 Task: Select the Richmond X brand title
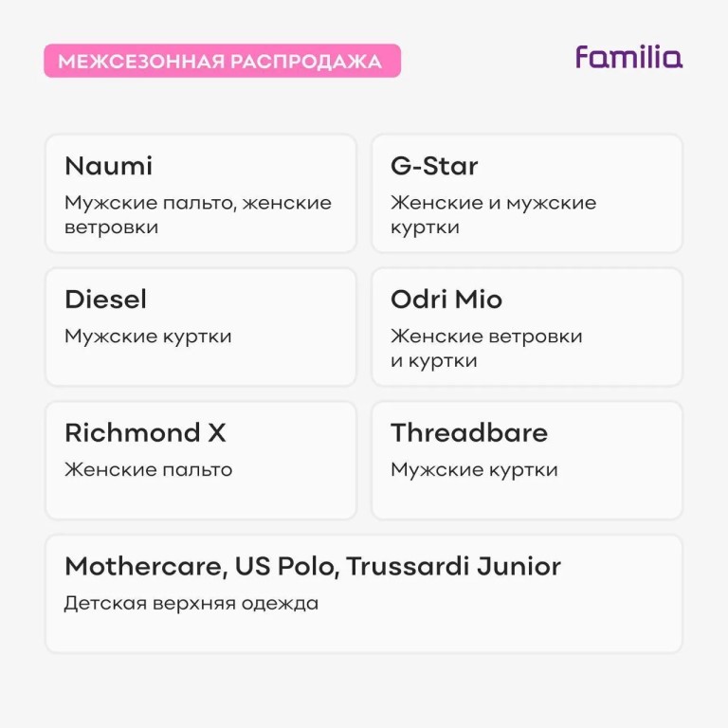coord(145,434)
